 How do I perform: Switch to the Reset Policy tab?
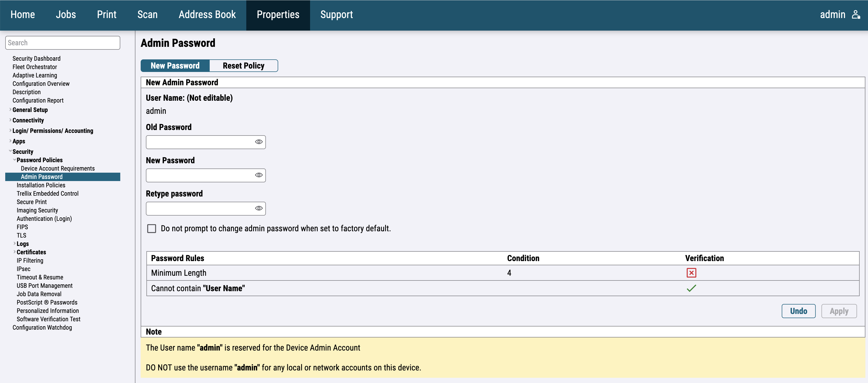pyautogui.click(x=243, y=65)
